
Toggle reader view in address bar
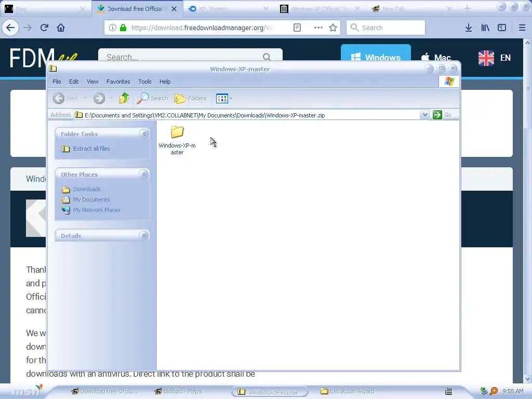(297, 28)
